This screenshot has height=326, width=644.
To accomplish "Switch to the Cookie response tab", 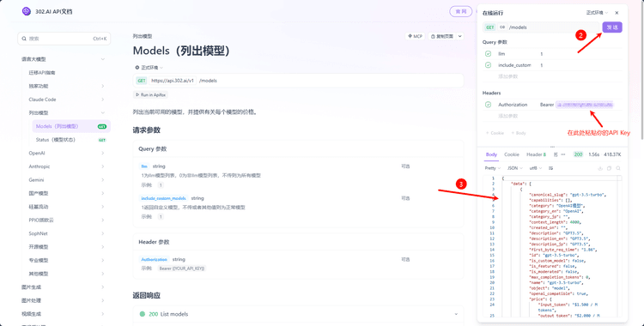I will (x=512, y=154).
